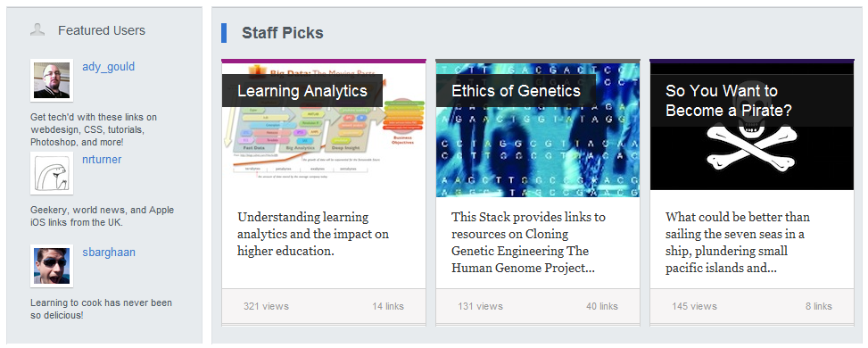The image size is (868, 348).
Task: Select the Learning Analytics description text
Action: [x=313, y=234]
